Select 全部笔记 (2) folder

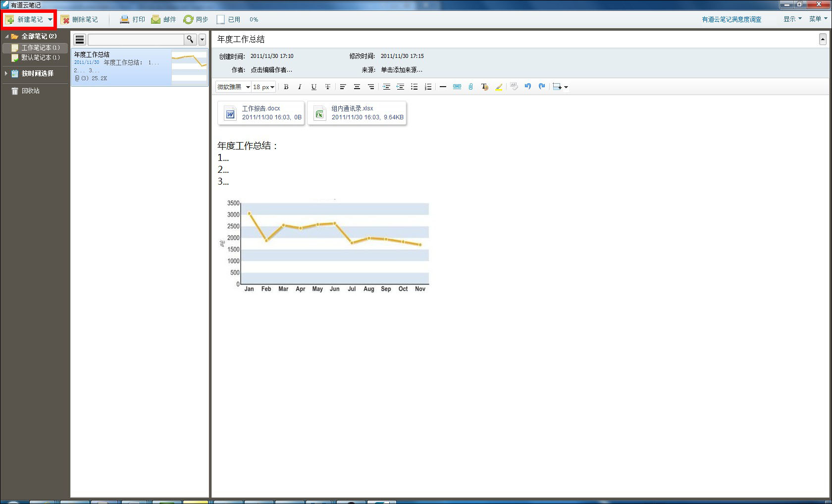[34, 37]
